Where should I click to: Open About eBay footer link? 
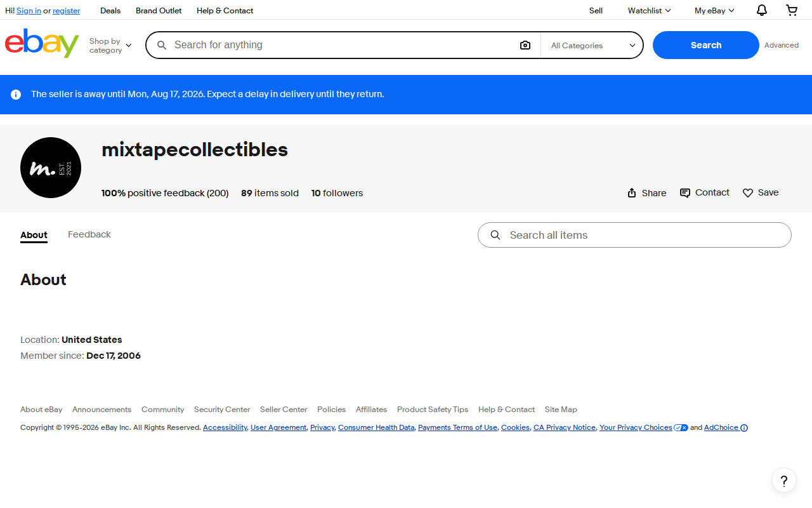point(41,410)
